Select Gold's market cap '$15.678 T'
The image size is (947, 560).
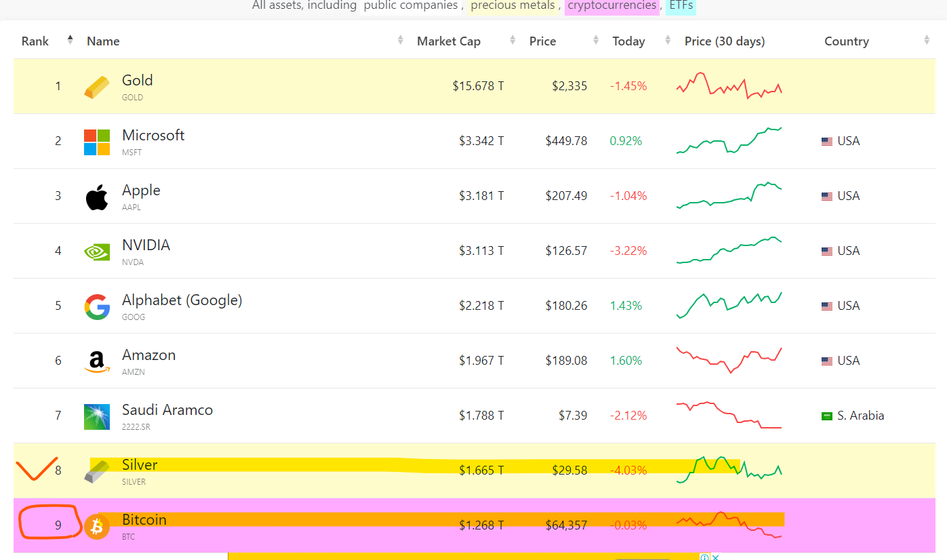479,86
